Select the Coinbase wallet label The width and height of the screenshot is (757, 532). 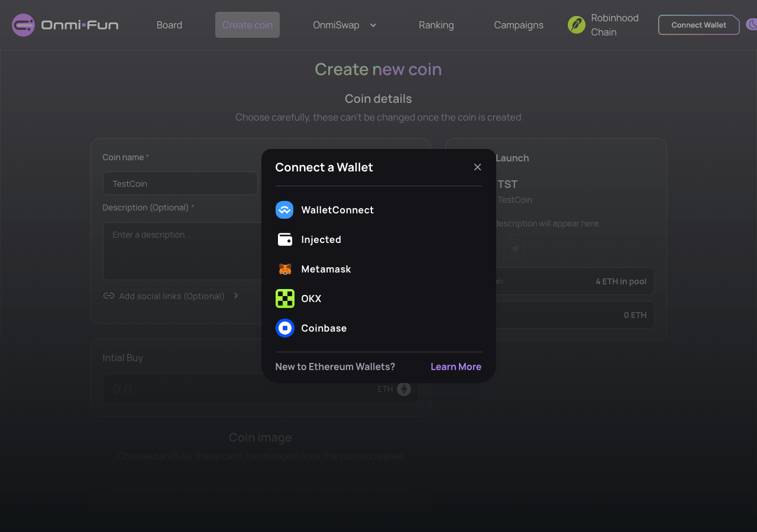point(324,328)
